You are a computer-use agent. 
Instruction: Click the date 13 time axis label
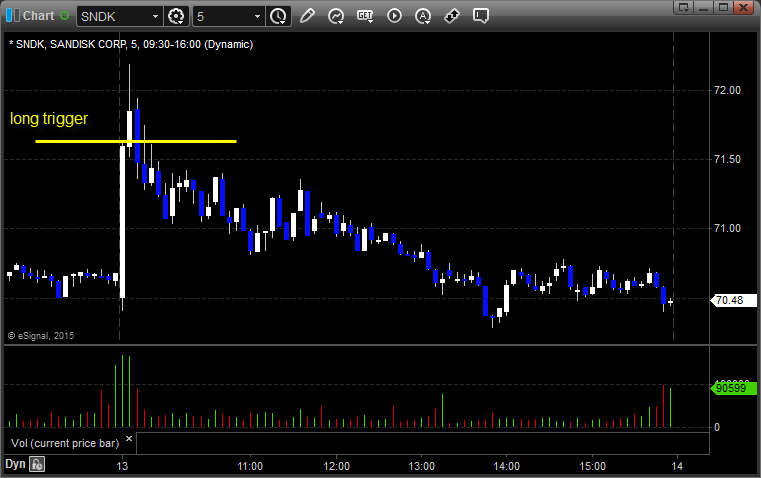click(x=122, y=466)
